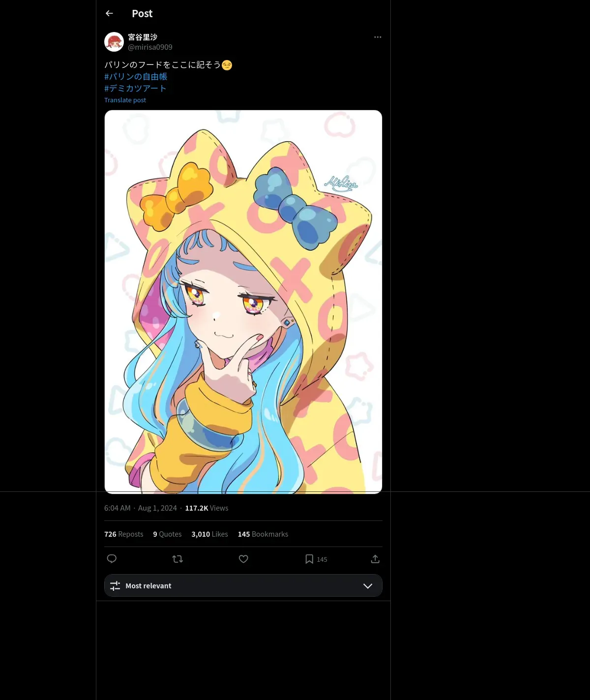Open the @mirisa0909 handle
Viewport: 590px width, 700px height.
(x=150, y=47)
